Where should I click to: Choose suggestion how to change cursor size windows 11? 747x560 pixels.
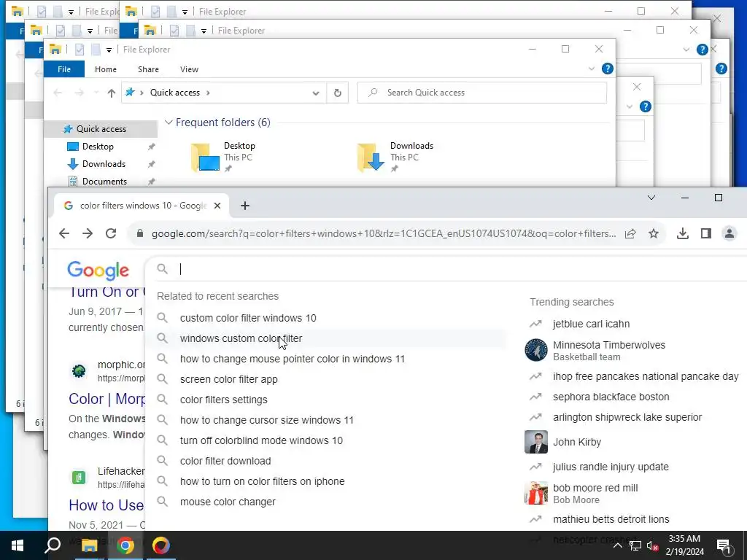pyautogui.click(x=267, y=421)
